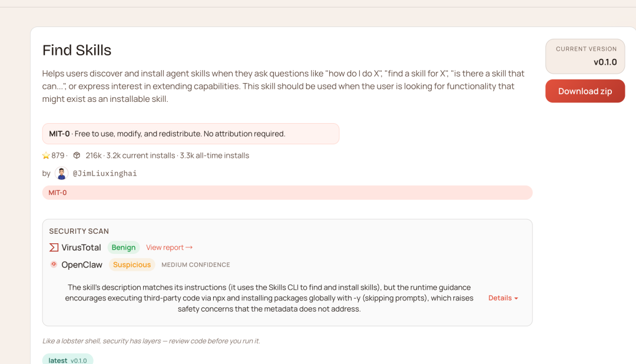This screenshot has width=636, height=364.
Task: Click the VirusTotal logo icon
Action: (x=54, y=247)
